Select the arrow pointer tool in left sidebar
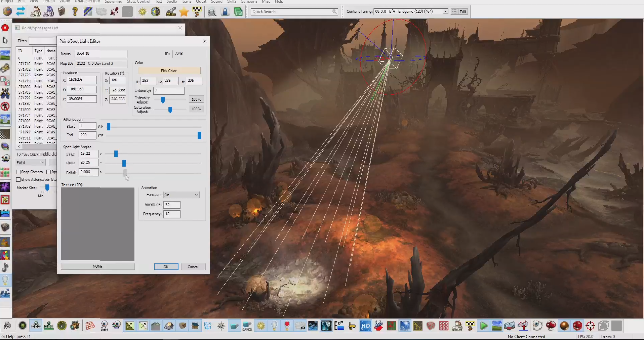 (x=5, y=41)
